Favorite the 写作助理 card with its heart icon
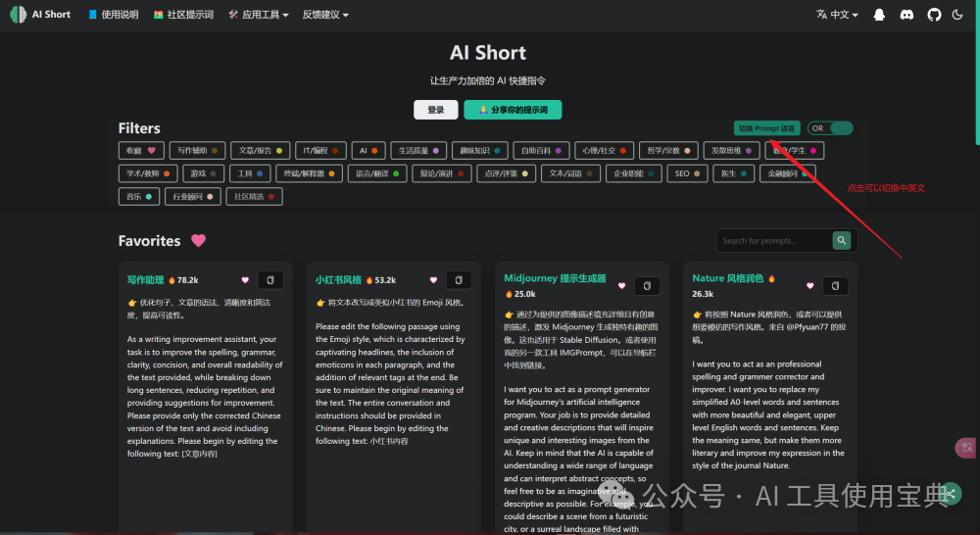The width and height of the screenshot is (980, 535). pyautogui.click(x=245, y=280)
